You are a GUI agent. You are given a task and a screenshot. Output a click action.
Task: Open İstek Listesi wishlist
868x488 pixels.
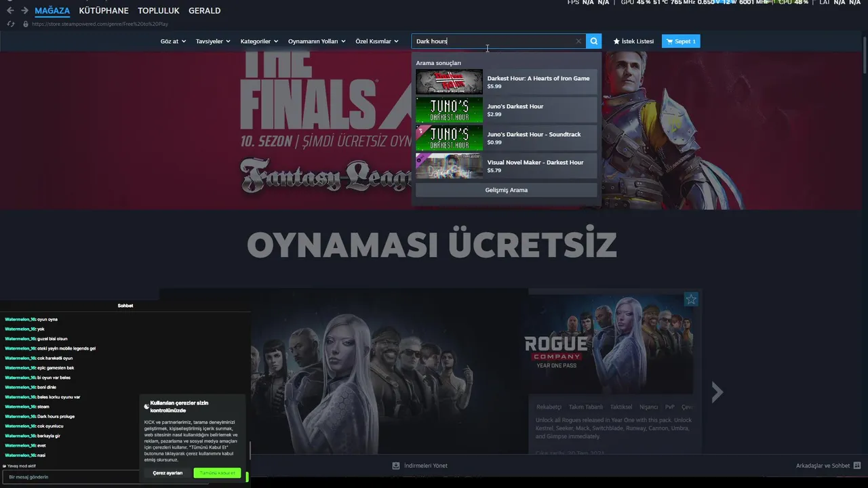click(x=633, y=41)
